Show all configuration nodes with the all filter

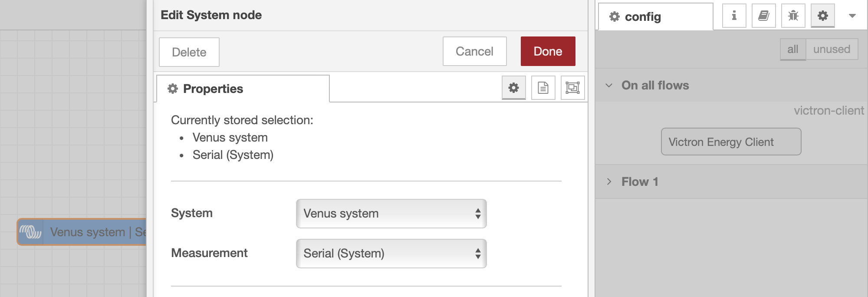coord(792,49)
